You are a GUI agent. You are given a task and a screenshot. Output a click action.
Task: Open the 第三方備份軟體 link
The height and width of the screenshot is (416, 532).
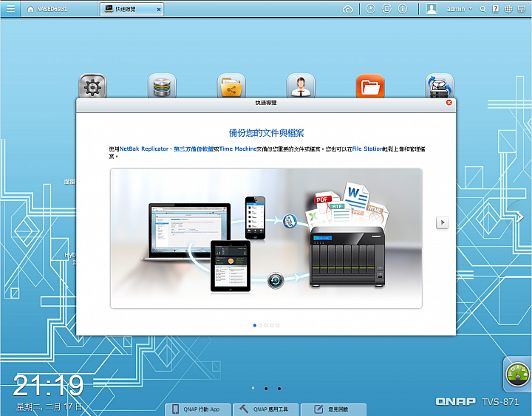(x=194, y=149)
